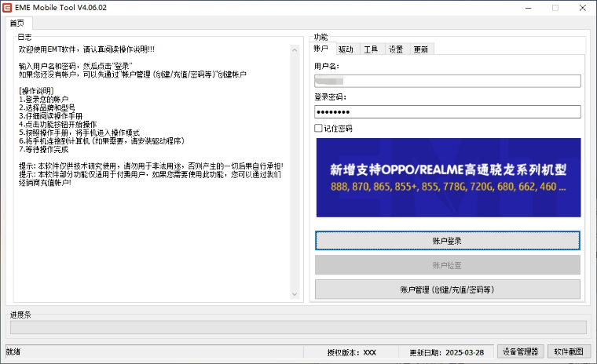Click the 软件截图 button

(x=569, y=351)
